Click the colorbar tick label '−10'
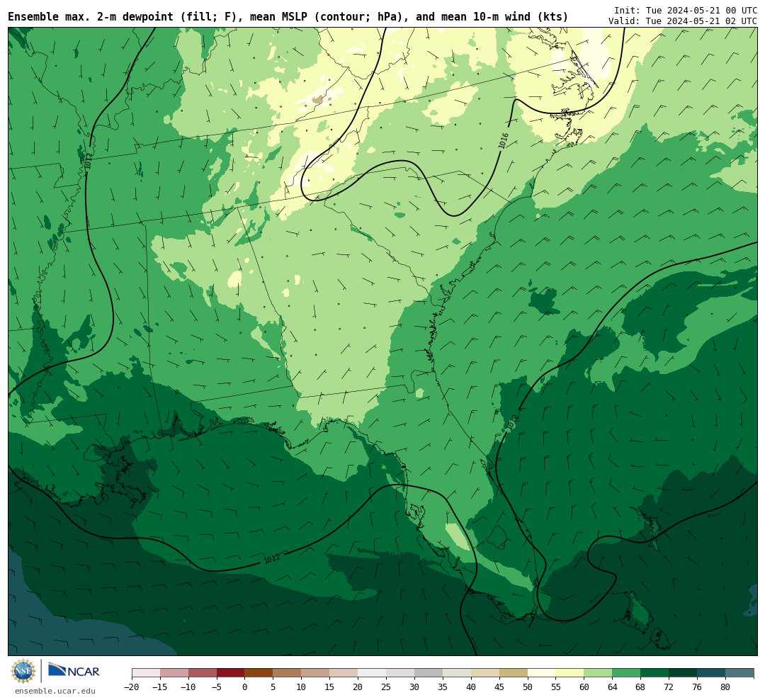 (x=188, y=687)
